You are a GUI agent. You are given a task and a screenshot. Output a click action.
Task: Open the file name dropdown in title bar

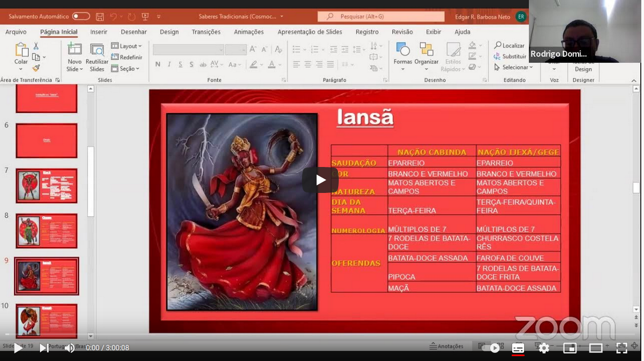click(x=282, y=17)
